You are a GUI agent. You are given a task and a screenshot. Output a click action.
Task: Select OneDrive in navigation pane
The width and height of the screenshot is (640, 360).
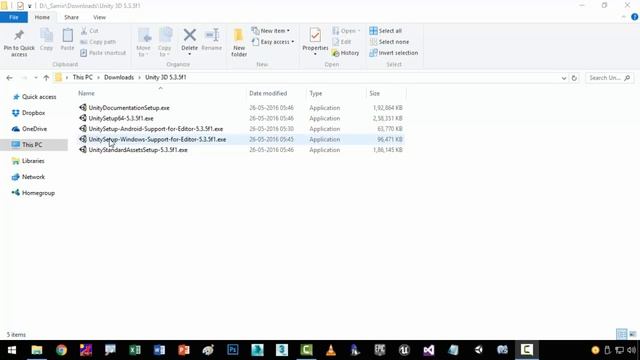tap(29, 129)
